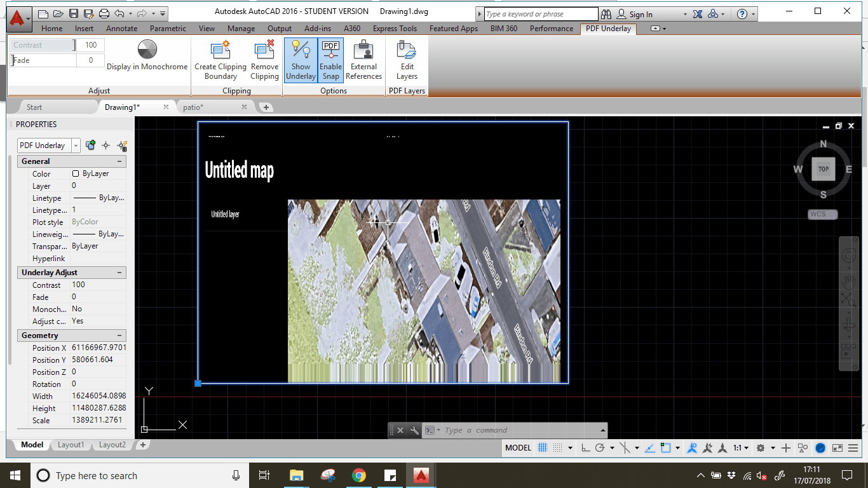Click Edit Layers for PDF underlay
The image size is (868, 488).
(407, 51)
